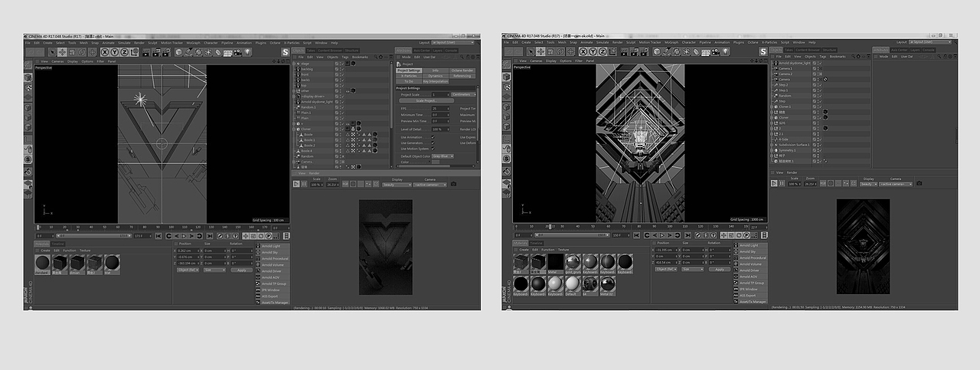This screenshot has width=980, height=370.
Task: Click Go to End playback icon in left window
Action: (x=210, y=236)
